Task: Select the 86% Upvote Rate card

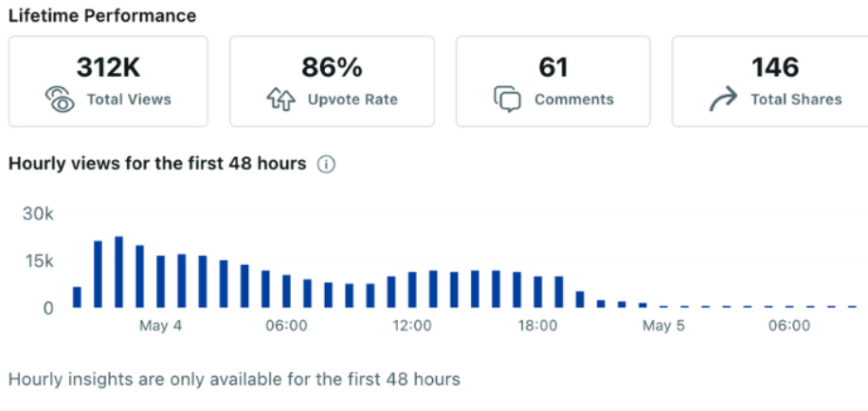Action: (332, 81)
